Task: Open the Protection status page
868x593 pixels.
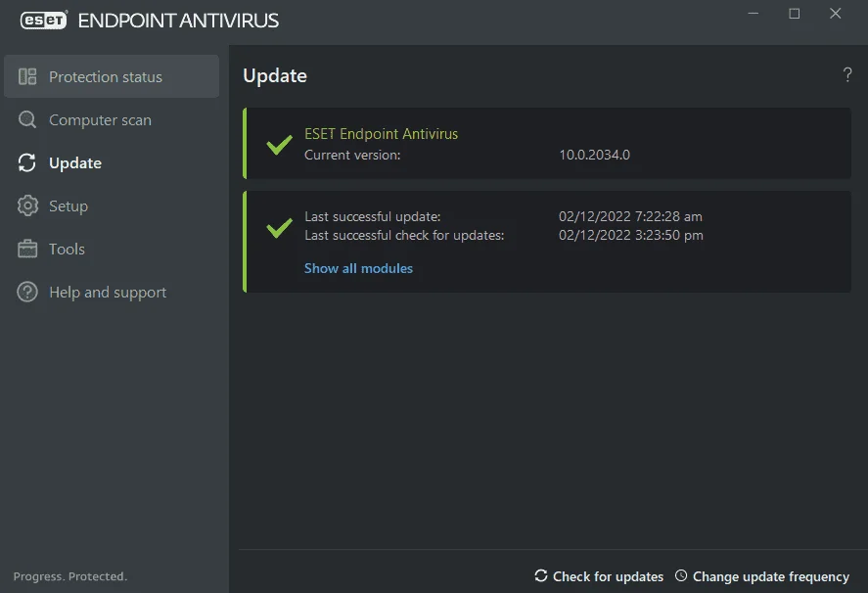Action: click(x=112, y=76)
